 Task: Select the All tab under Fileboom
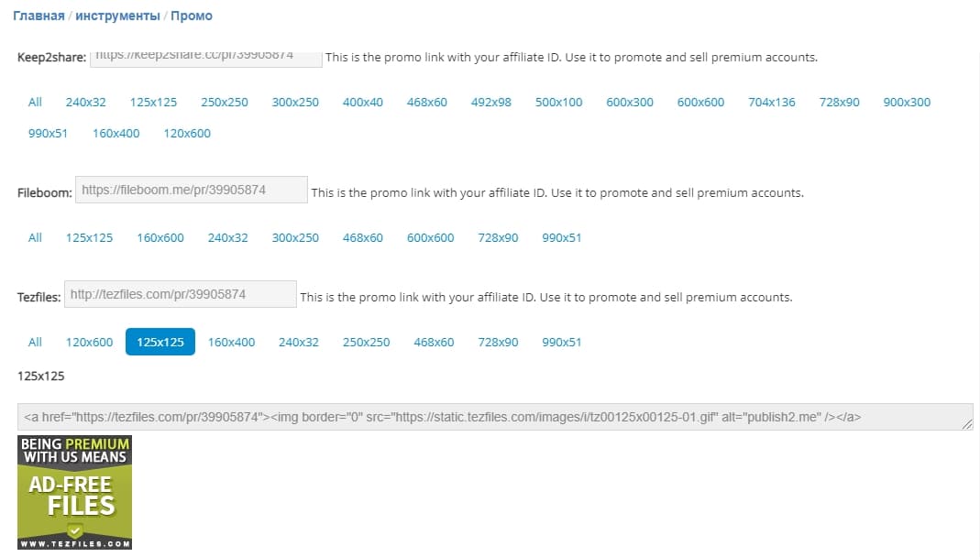[35, 237]
